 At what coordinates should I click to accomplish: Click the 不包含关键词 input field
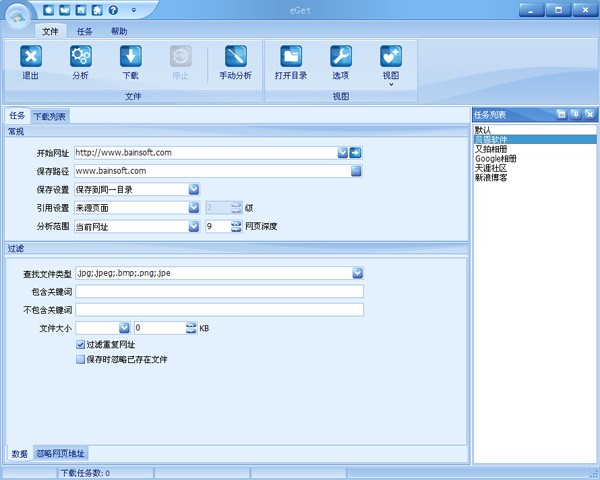(x=220, y=310)
